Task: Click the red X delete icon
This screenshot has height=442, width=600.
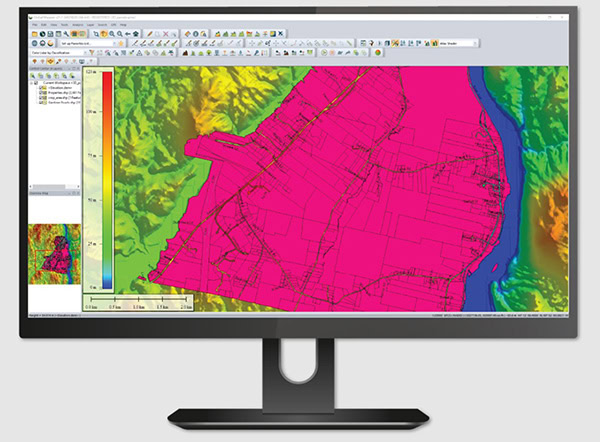Action: pyautogui.click(x=166, y=34)
